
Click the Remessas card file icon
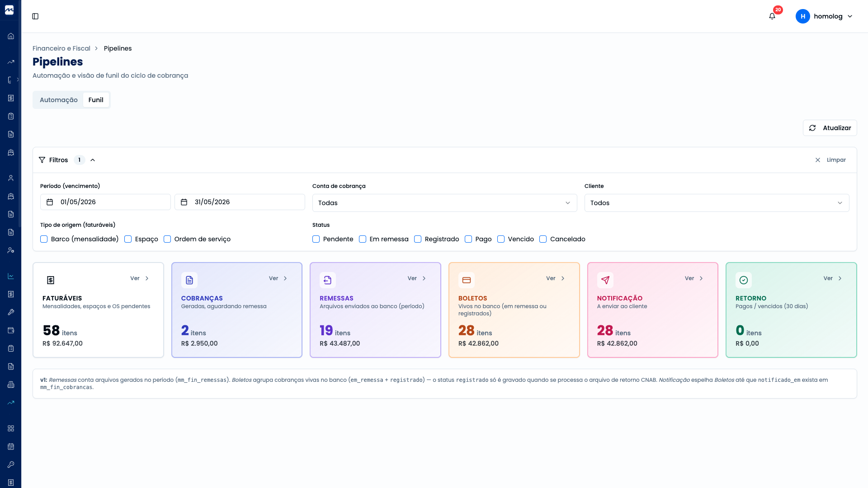[328, 280]
